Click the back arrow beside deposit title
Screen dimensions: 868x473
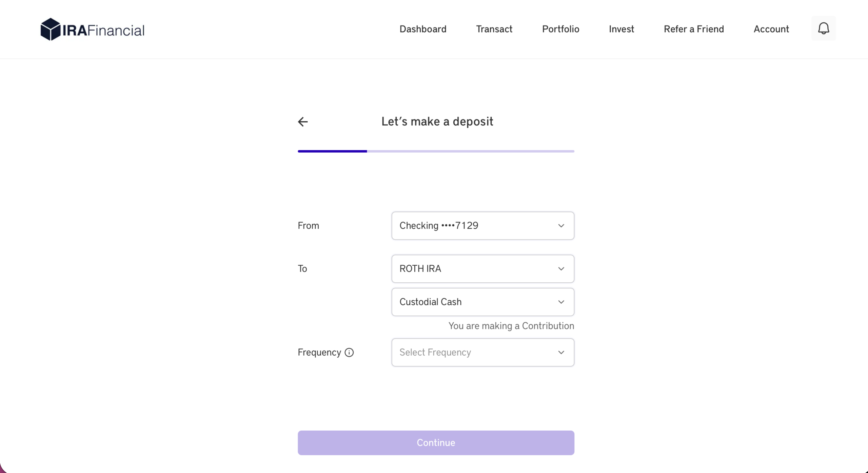pyautogui.click(x=303, y=121)
